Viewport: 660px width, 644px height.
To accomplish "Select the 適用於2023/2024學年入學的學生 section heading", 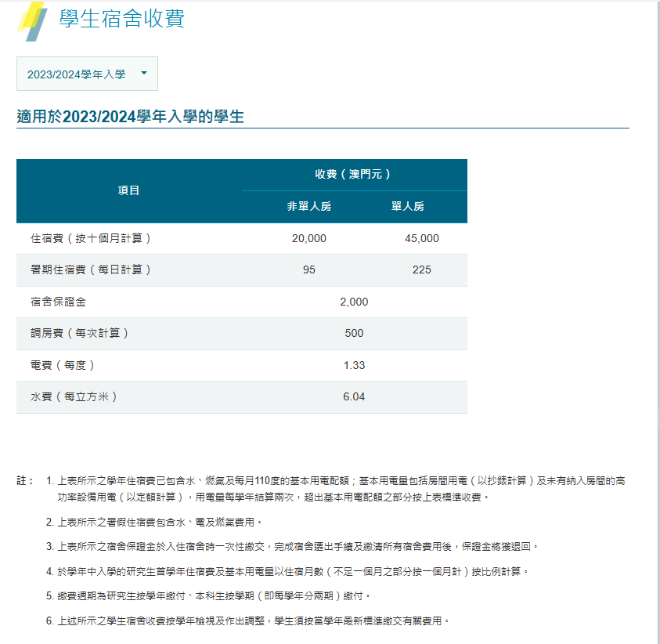I will tap(131, 117).
